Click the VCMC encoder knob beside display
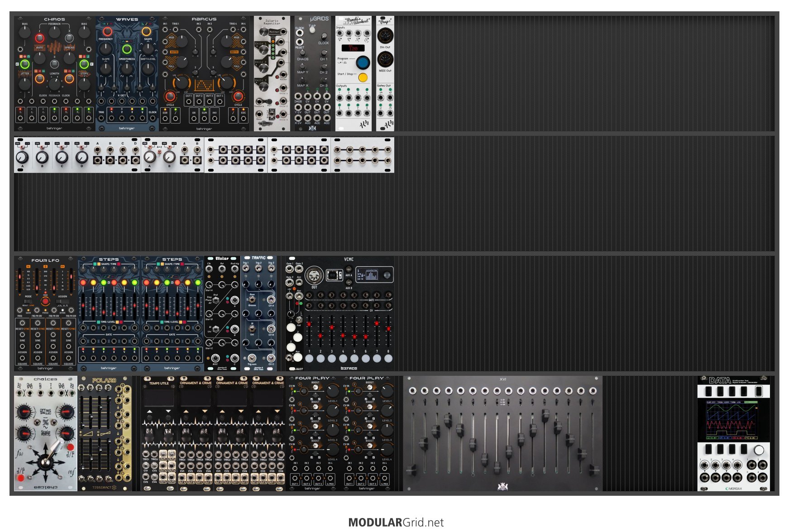This screenshot has width=793, height=532. point(387,275)
